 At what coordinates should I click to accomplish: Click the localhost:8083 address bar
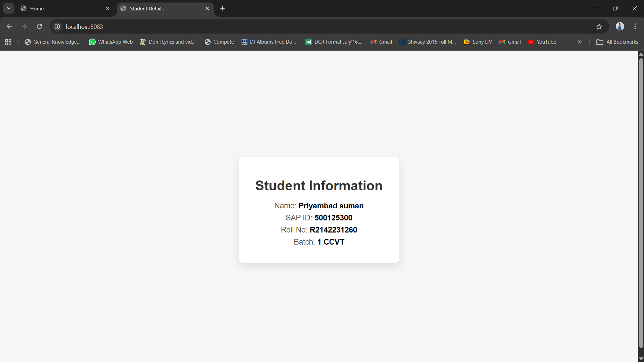coord(302,27)
